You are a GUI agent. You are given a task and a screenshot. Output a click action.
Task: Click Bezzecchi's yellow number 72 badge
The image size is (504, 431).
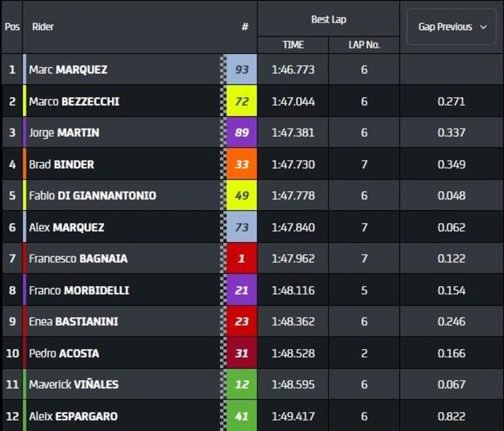(241, 101)
